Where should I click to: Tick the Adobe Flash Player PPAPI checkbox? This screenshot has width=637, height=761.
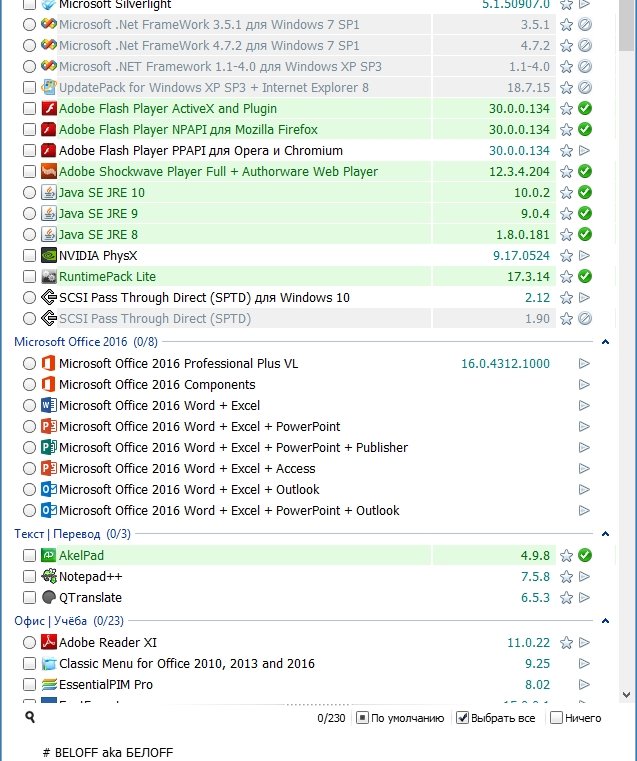(x=30, y=150)
